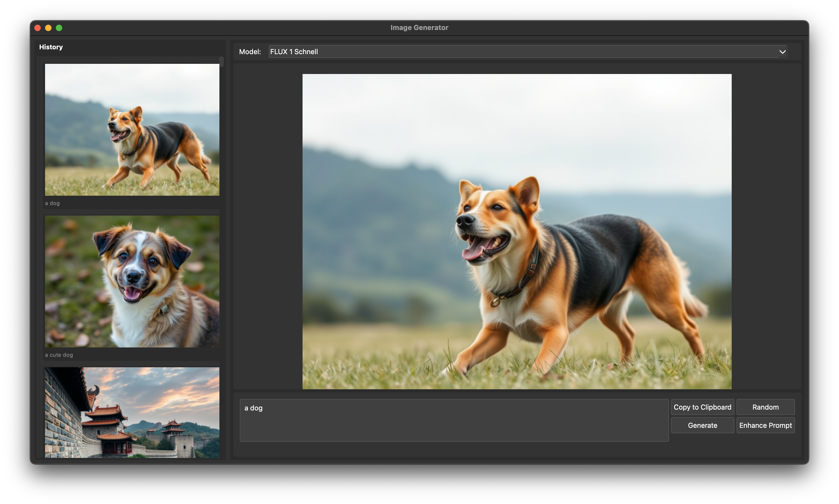This screenshot has height=504, width=839.
Task: Select the 'a dog' history thumbnail
Action: [x=132, y=129]
